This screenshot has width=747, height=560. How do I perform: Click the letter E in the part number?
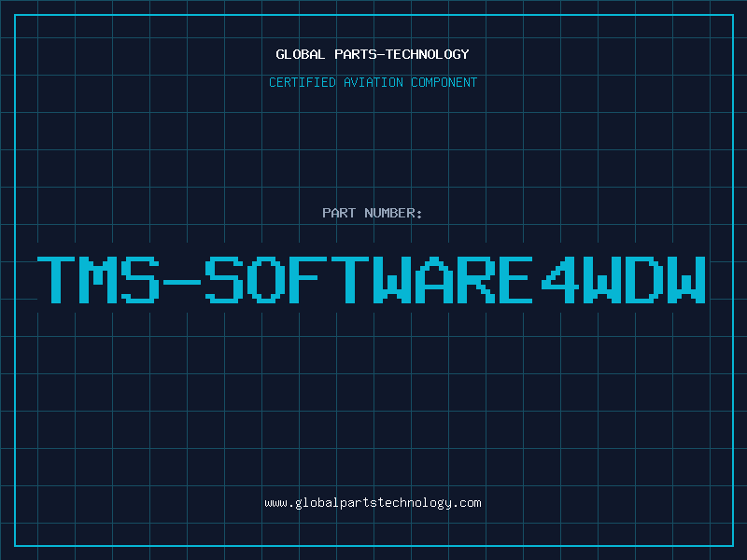(x=521, y=279)
